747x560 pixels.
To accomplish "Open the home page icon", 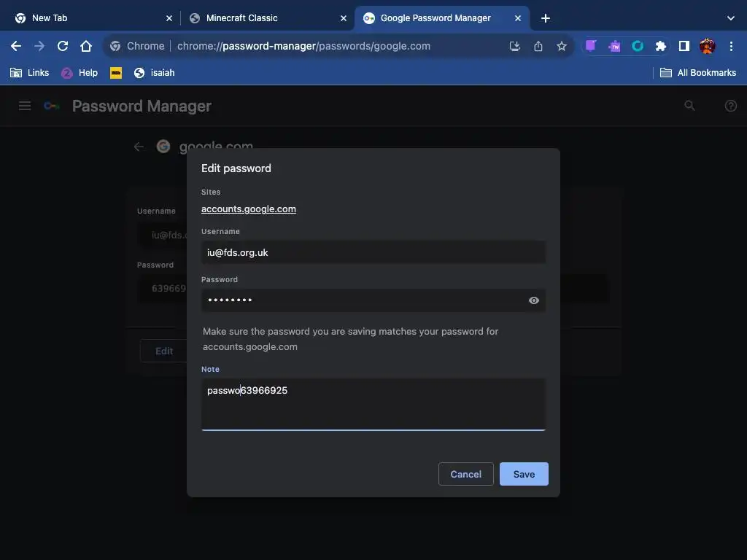I will click(86, 46).
